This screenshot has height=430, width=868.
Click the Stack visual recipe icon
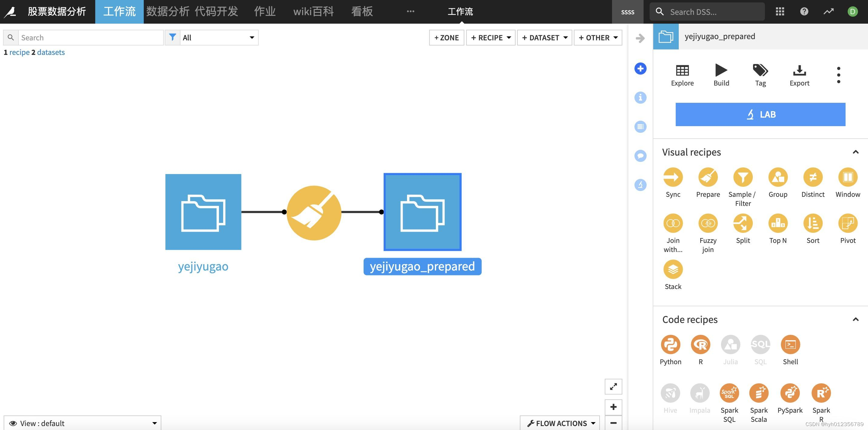point(673,270)
